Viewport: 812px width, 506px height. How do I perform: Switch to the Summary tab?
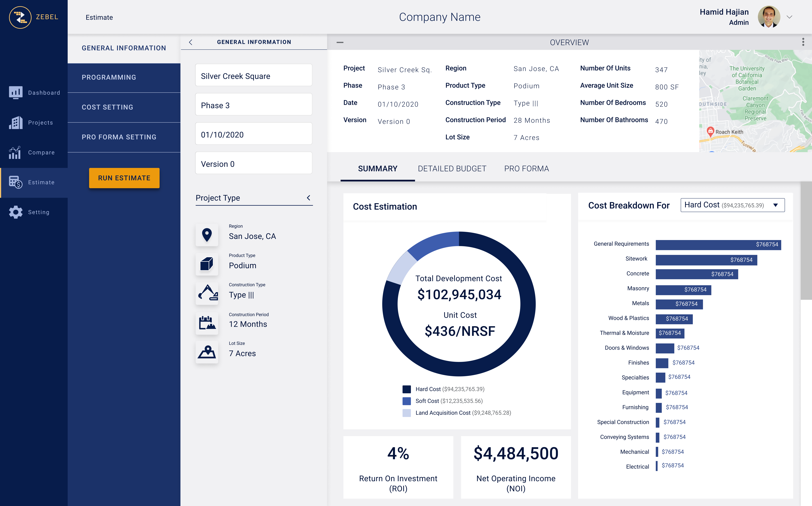click(377, 169)
